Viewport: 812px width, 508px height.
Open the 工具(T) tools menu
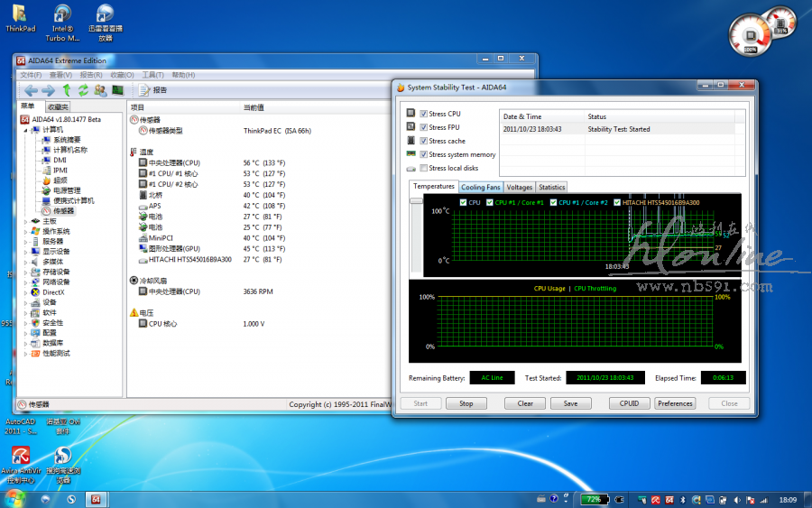[x=152, y=75]
